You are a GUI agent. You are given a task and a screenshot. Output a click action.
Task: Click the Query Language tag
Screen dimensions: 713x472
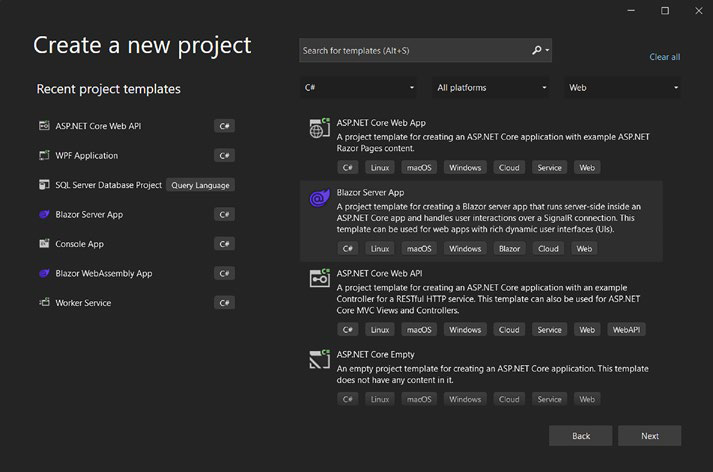pyautogui.click(x=201, y=185)
